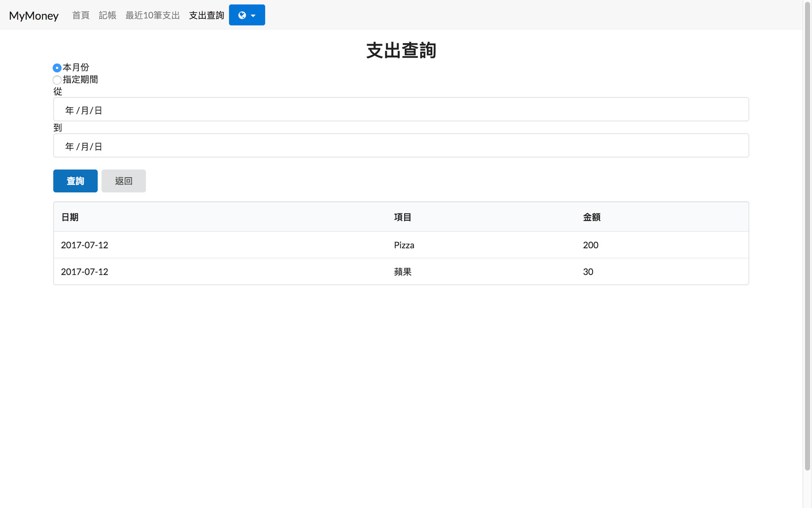Focus the 到 end date field

(400, 146)
